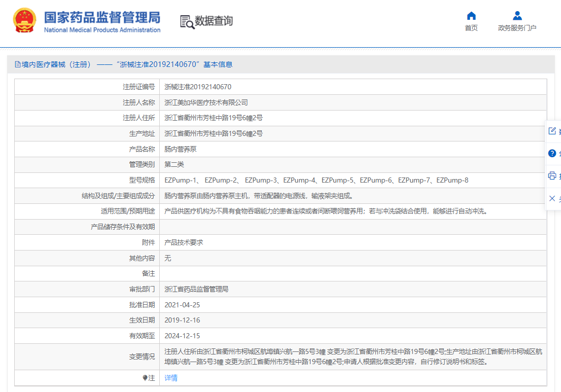Click the 首页 label

[471, 28]
